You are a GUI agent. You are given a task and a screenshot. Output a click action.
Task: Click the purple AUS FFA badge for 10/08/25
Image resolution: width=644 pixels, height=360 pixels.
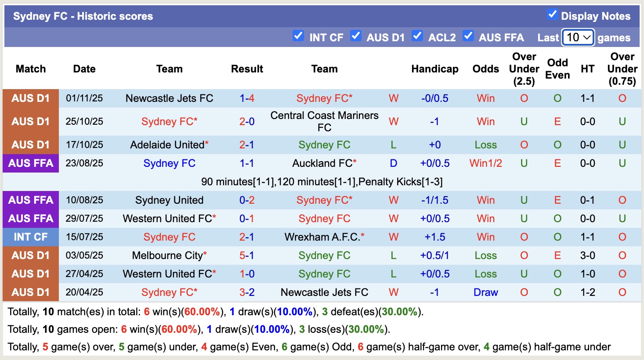coord(31,200)
